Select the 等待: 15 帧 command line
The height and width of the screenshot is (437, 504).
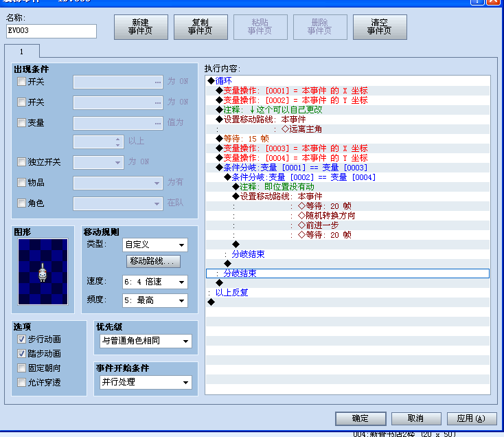point(347,139)
